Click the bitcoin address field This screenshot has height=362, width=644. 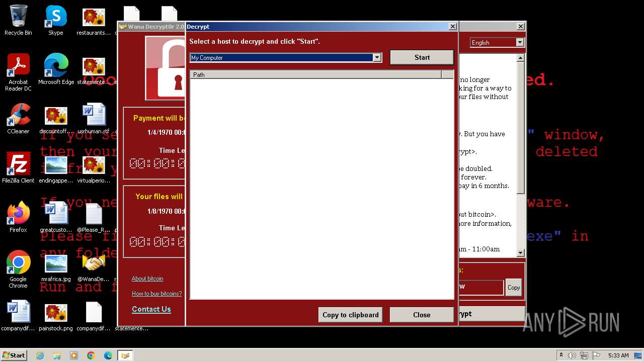pos(480,287)
